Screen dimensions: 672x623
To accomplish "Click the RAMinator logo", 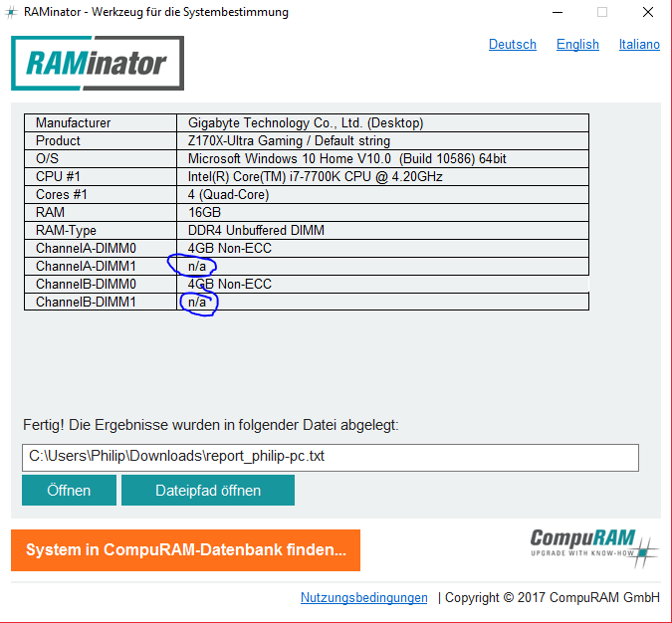I will pos(98,63).
